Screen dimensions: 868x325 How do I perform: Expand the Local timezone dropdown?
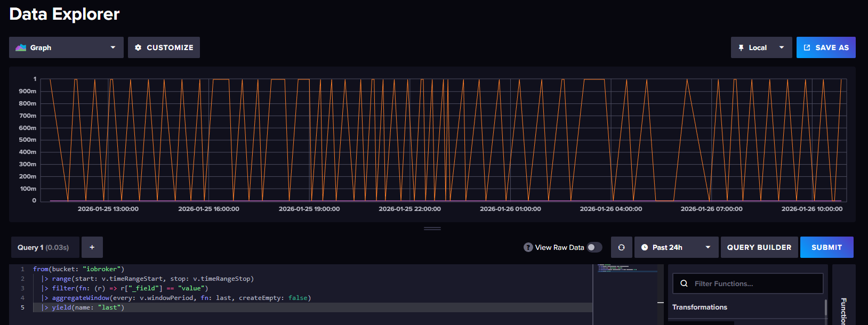[761, 47]
